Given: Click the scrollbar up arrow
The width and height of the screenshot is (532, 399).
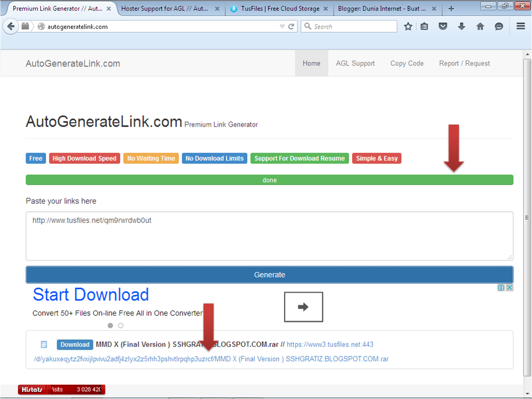Looking at the screenshot, I should pyautogui.click(x=527, y=54).
